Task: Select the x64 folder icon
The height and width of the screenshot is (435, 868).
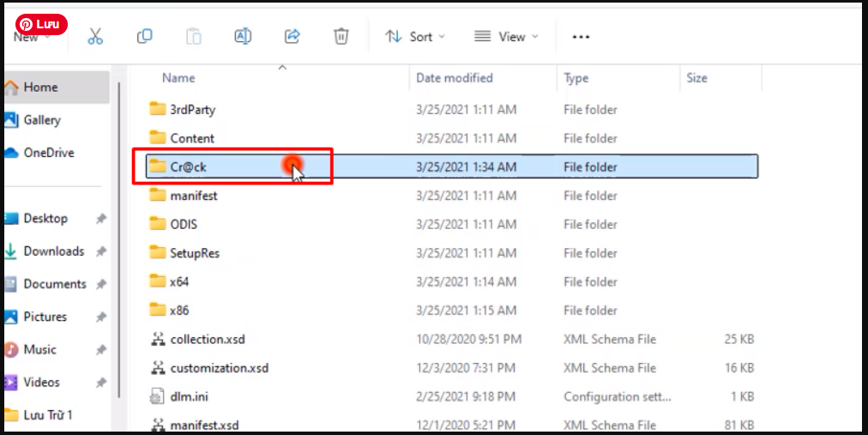Action: click(x=157, y=281)
